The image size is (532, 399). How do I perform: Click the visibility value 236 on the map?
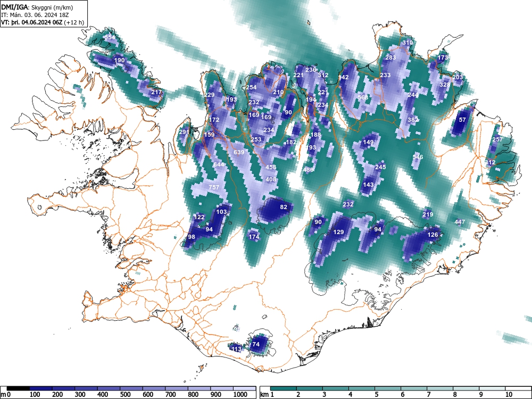coord(311,70)
